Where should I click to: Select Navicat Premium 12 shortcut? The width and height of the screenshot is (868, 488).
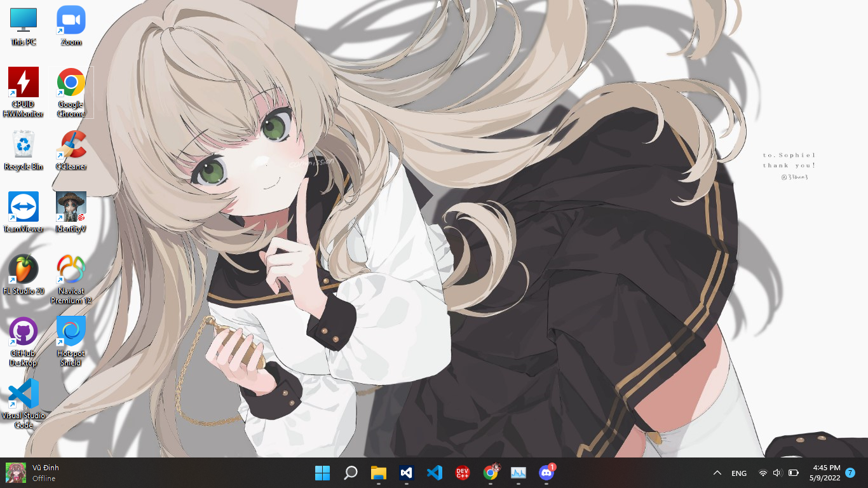71,279
